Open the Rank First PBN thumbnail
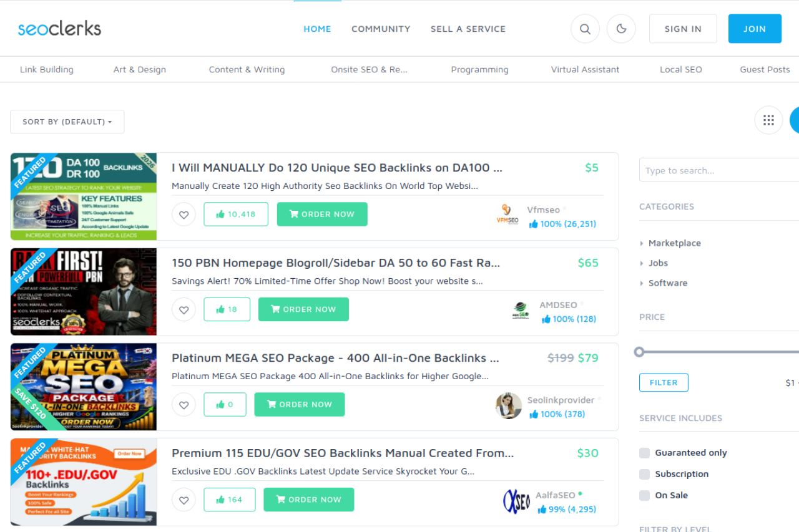The image size is (799, 532). (x=84, y=292)
